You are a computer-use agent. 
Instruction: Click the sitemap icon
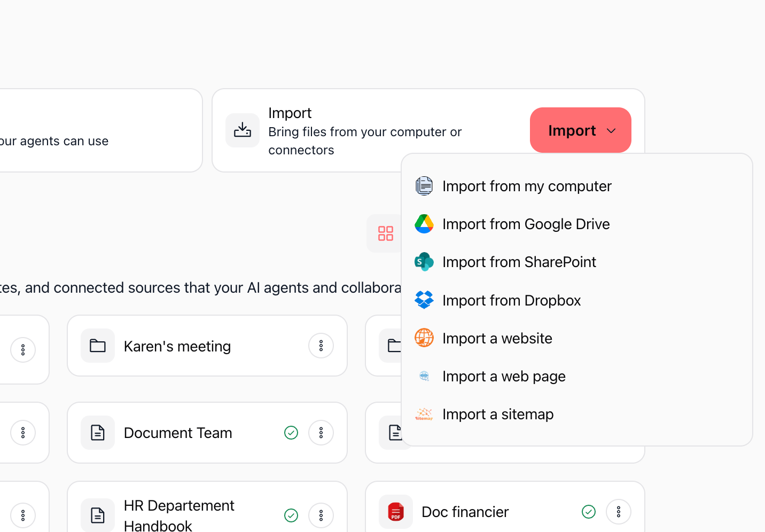coord(424,414)
